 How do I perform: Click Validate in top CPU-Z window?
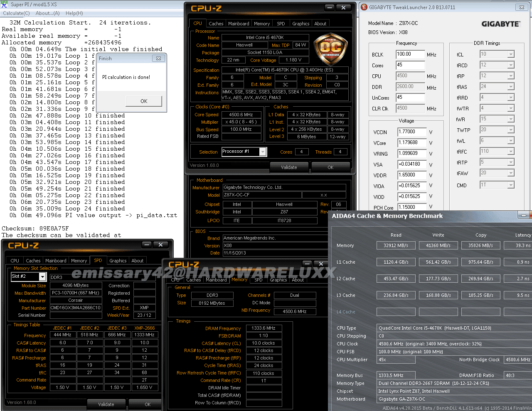(289, 167)
